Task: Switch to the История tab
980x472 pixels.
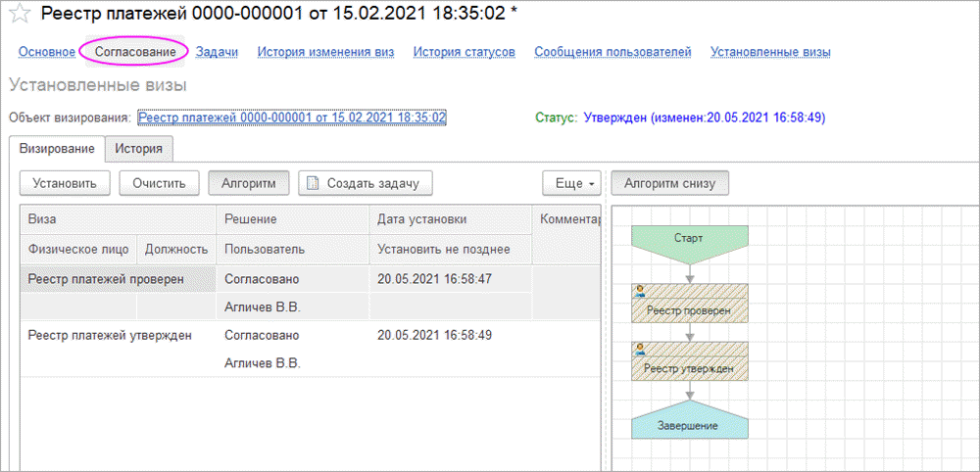Action: pyautogui.click(x=139, y=148)
